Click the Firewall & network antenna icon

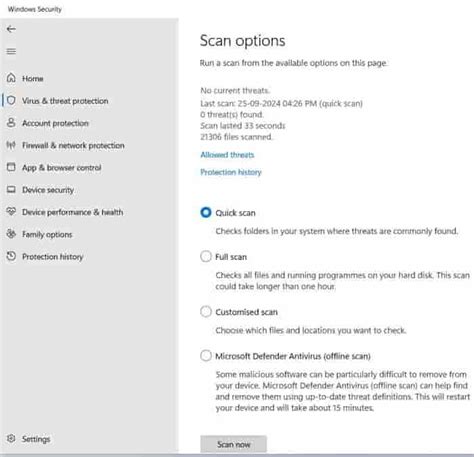11,145
